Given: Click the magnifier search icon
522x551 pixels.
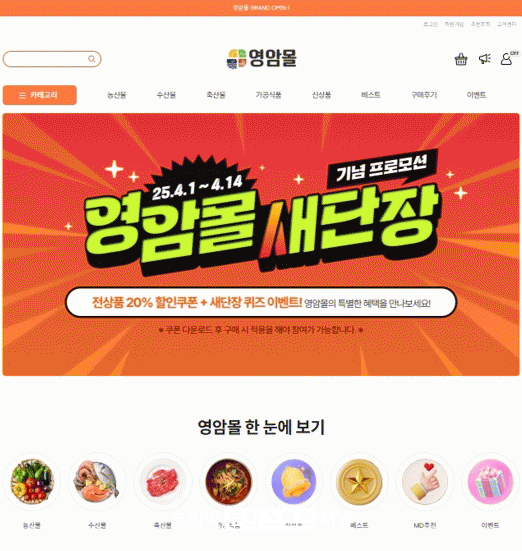Looking at the screenshot, I should click(x=92, y=59).
